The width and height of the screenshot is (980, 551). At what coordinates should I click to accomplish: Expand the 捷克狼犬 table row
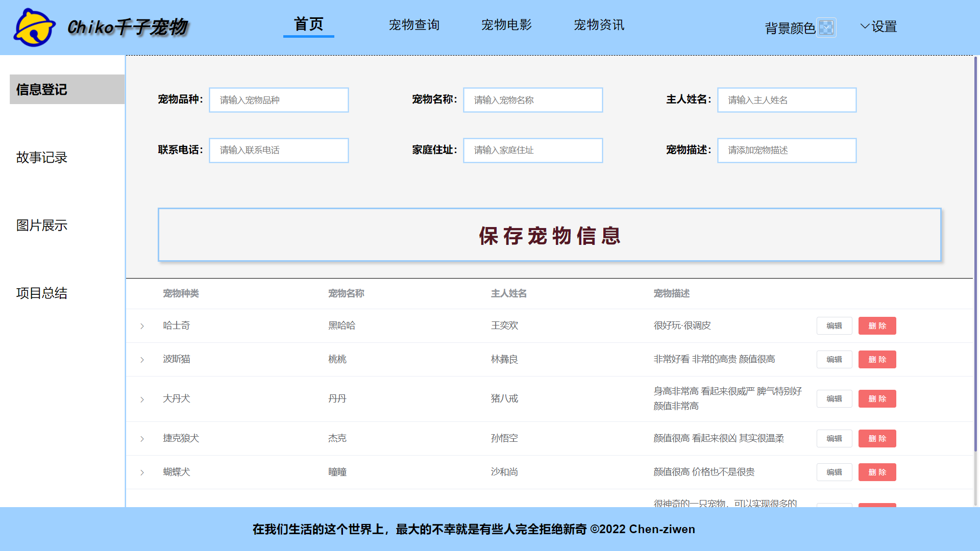pyautogui.click(x=142, y=438)
